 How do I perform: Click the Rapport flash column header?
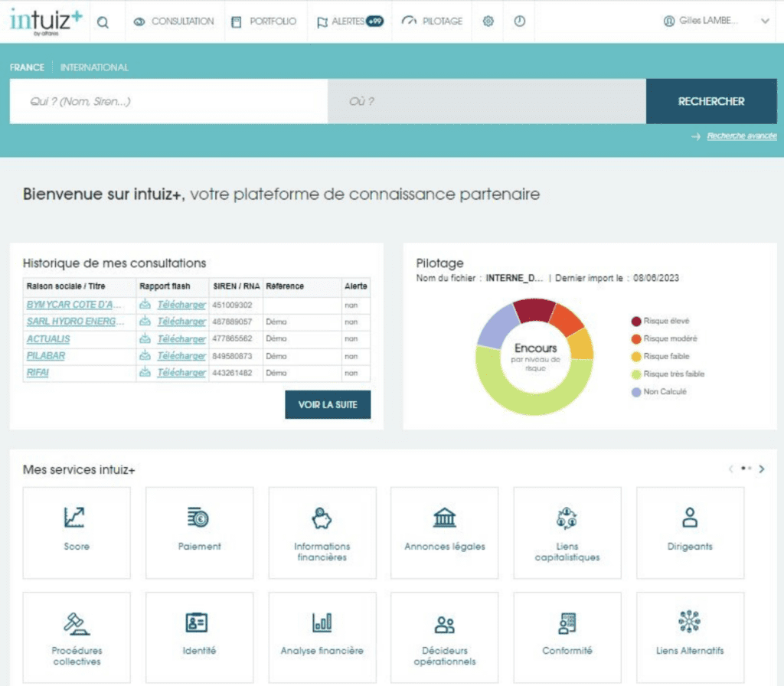pyautogui.click(x=165, y=286)
